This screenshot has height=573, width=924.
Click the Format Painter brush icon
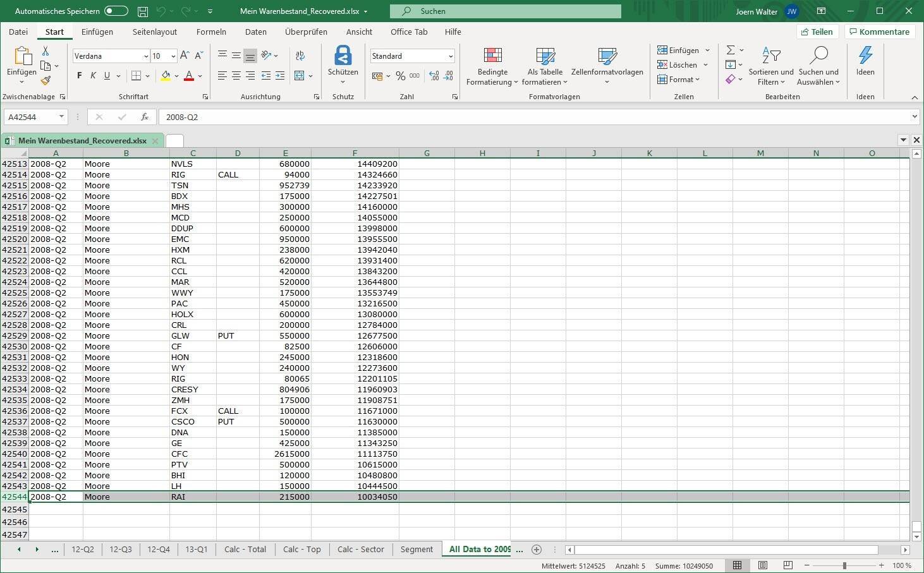[46, 81]
